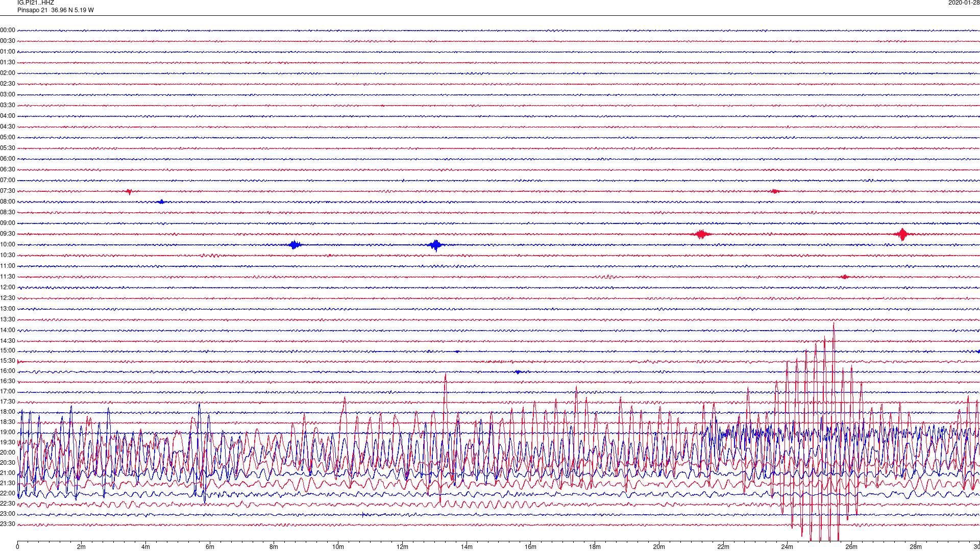This screenshot has width=980, height=551.
Task: Select the 11:00 trace time label
Action: pyautogui.click(x=8, y=266)
